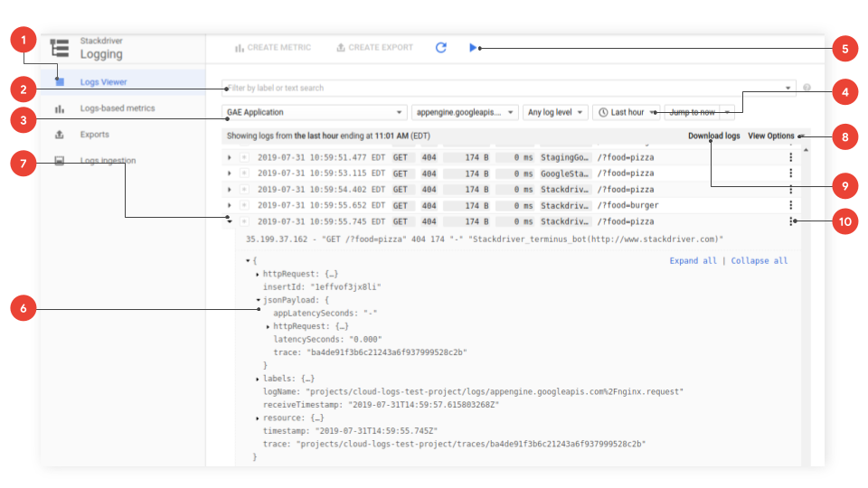Viewport: 868px width, 488px height.
Task: Collapse the 10:59:55.745 log entry
Action: tap(229, 221)
